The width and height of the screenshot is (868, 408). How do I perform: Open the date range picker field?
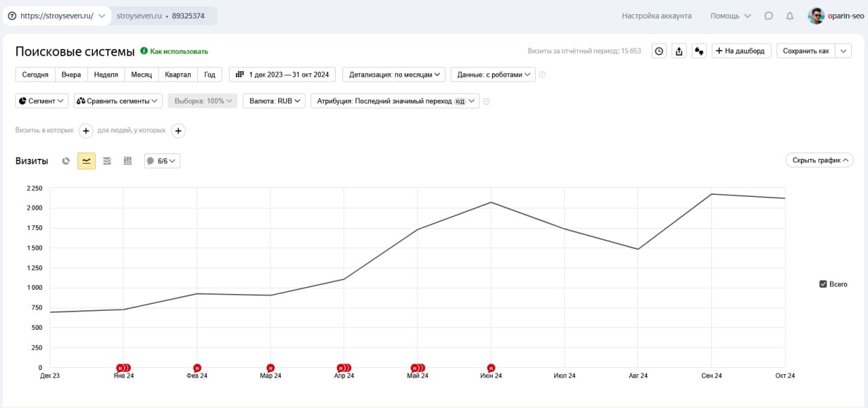point(283,75)
